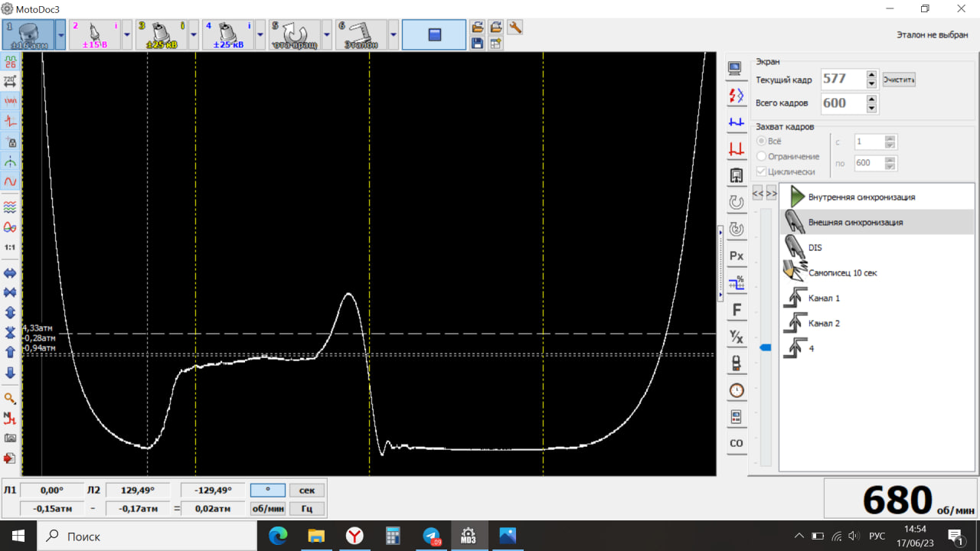Click the wrench settings icon
This screenshot has width=980, height=551.
(x=515, y=28)
